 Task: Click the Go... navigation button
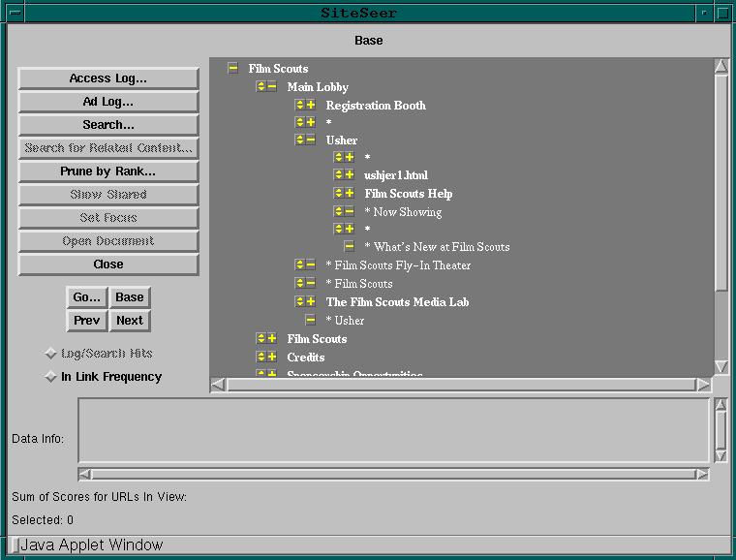pos(87,297)
